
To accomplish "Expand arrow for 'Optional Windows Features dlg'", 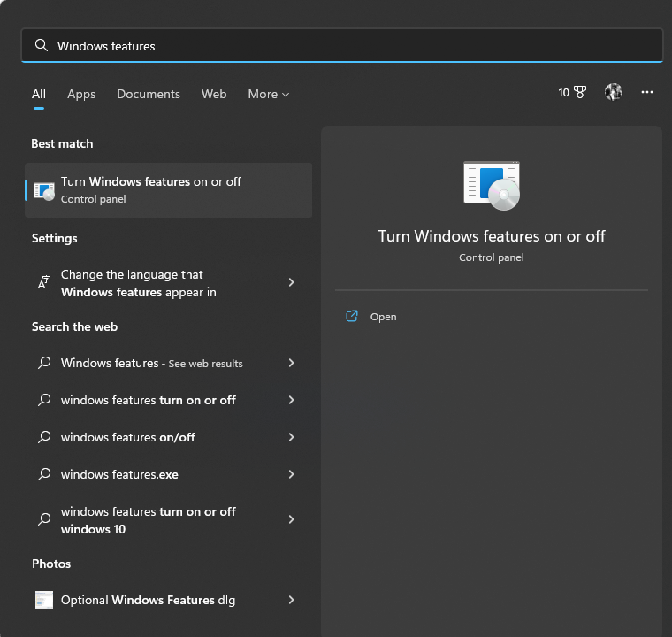I will pyautogui.click(x=292, y=600).
